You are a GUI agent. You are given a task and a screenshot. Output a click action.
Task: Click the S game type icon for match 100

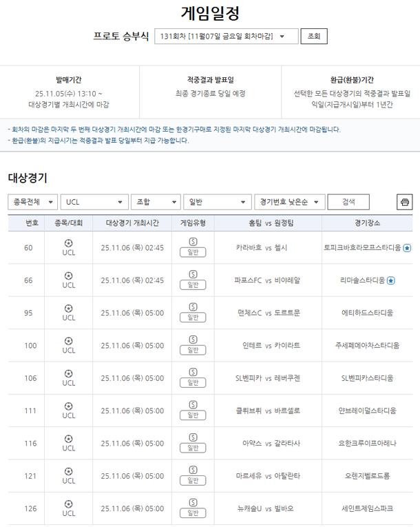[193, 340]
